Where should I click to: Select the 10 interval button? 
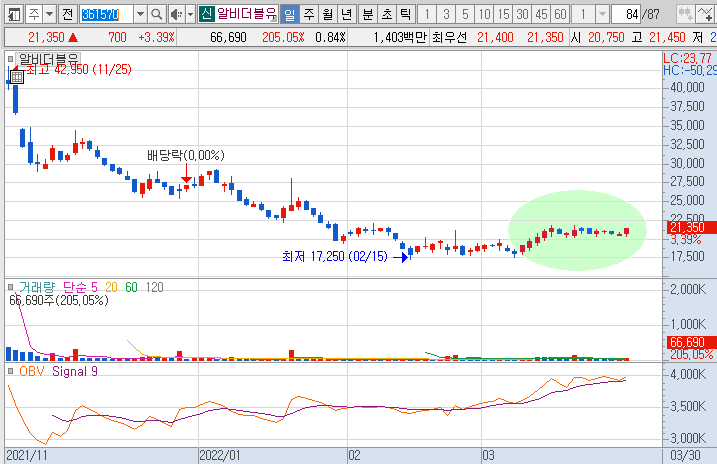click(484, 15)
